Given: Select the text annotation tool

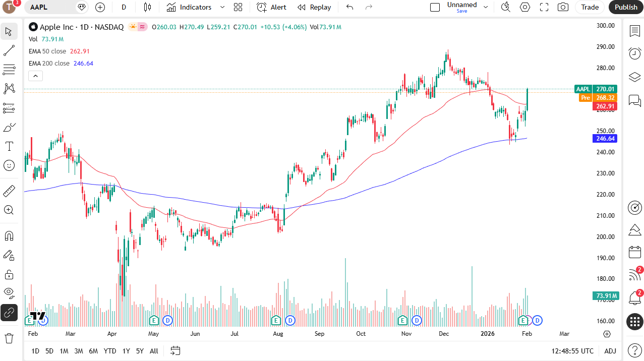Looking at the screenshot, I should (x=9, y=146).
